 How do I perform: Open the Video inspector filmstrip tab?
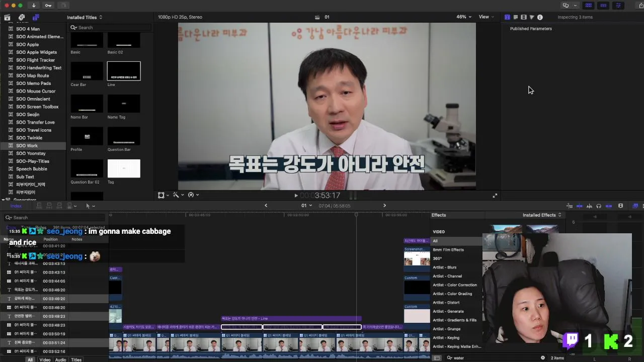coord(524,17)
